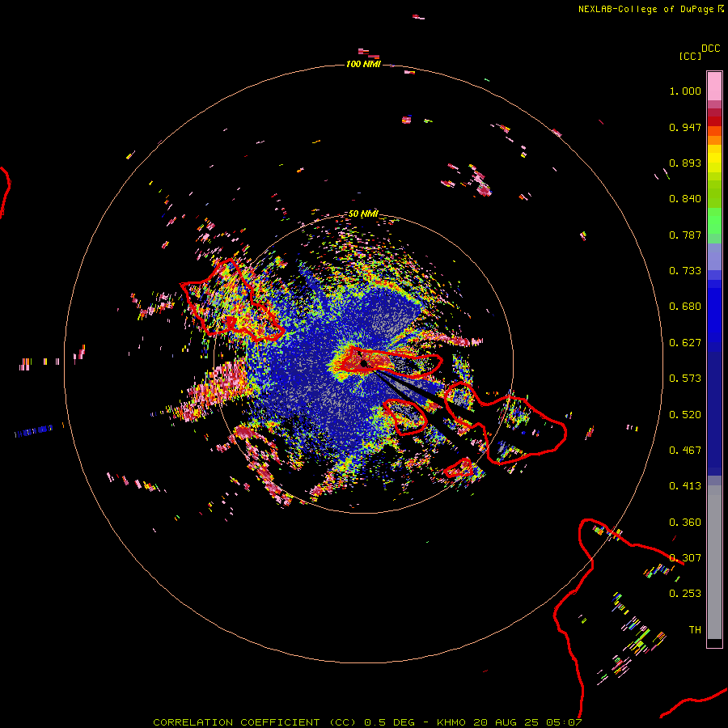Image resolution: width=728 pixels, height=728 pixels.
Task: Click the 1.000 scale value
Action: pos(685,91)
